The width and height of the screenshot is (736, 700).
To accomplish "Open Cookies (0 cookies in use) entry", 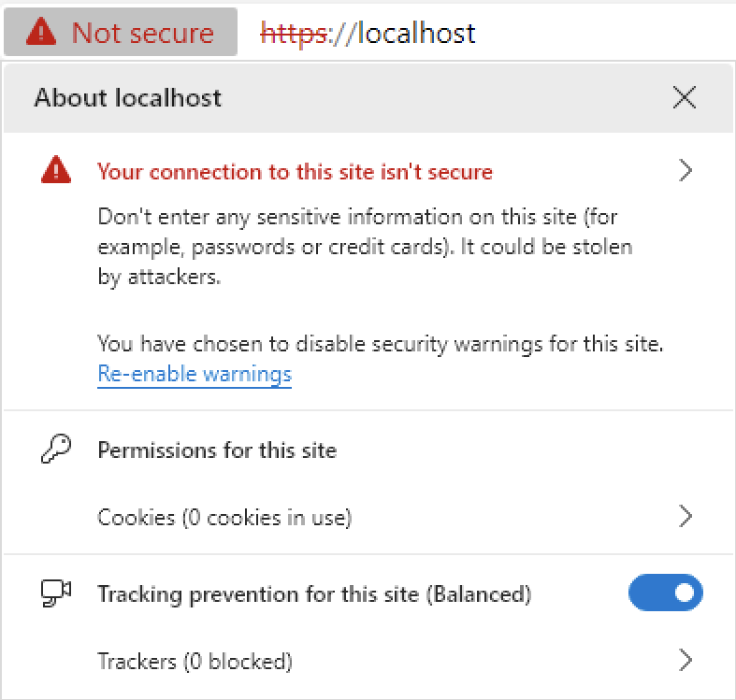I will tap(368, 517).
